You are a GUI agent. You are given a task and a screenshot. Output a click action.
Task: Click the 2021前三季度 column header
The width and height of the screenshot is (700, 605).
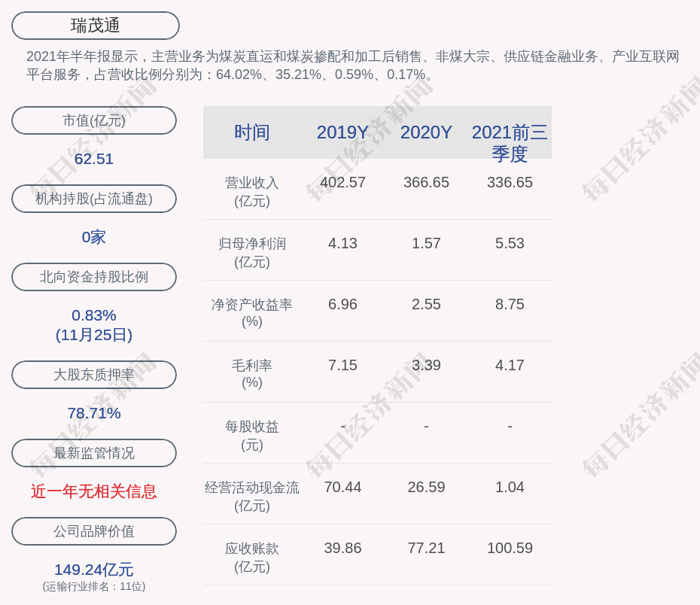[x=510, y=143]
